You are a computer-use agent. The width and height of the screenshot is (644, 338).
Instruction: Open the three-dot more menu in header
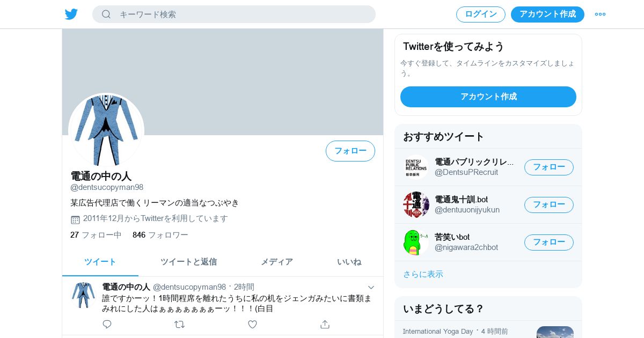pyautogui.click(x=600, y=14)
